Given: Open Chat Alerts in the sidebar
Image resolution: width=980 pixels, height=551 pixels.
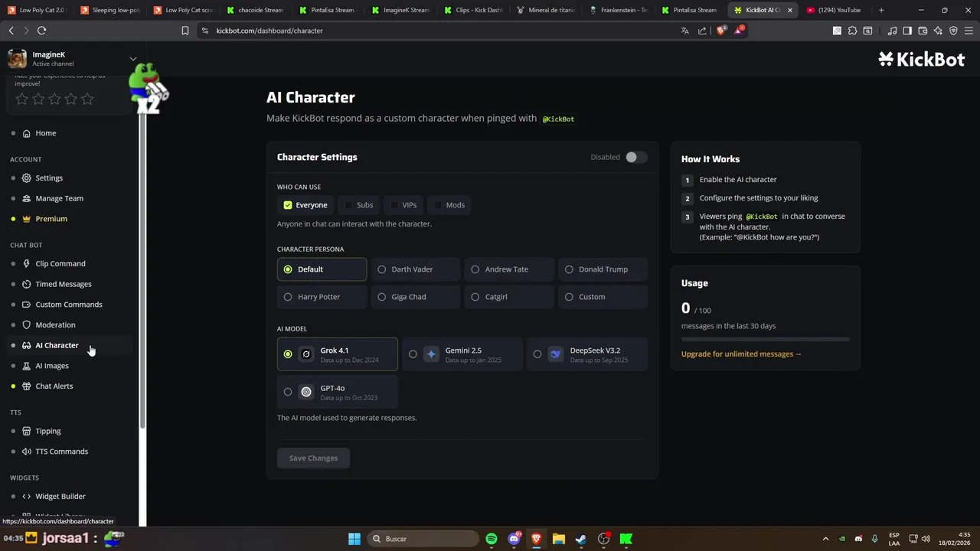Looking at the screenshot, I should click(54, 386).
